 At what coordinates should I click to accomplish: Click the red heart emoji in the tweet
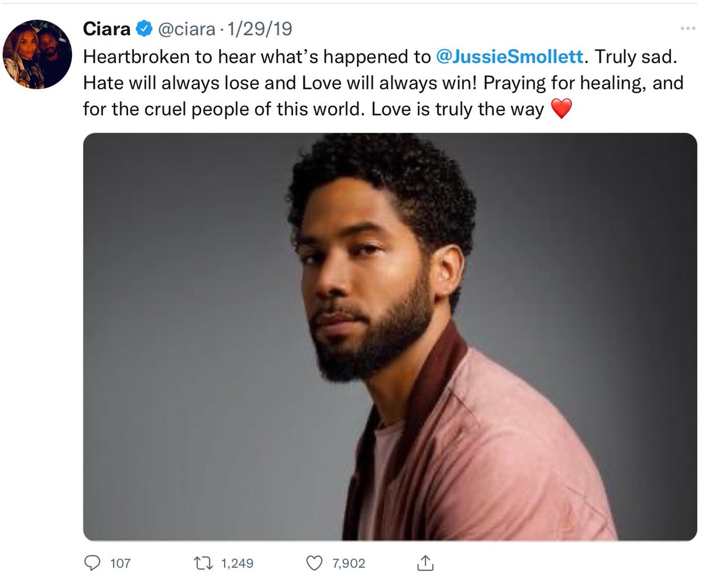pyautogui.click(x=560, y=109)
